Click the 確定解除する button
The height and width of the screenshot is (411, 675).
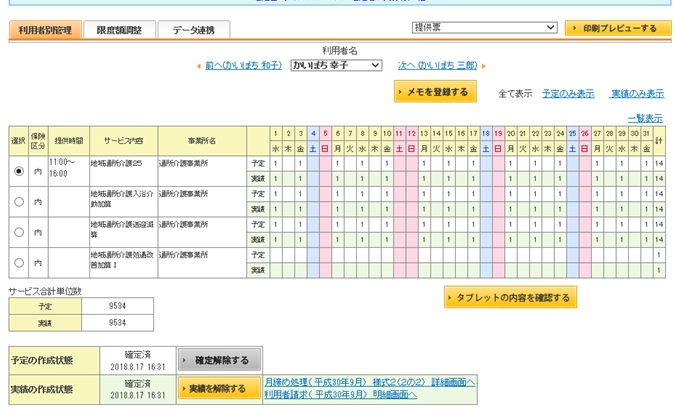point(219,360)
